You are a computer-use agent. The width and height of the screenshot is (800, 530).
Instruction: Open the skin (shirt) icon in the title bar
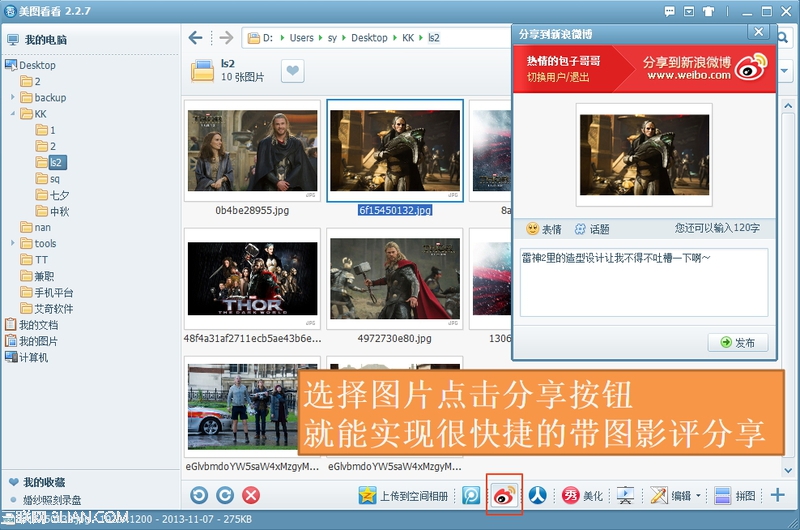708,11
